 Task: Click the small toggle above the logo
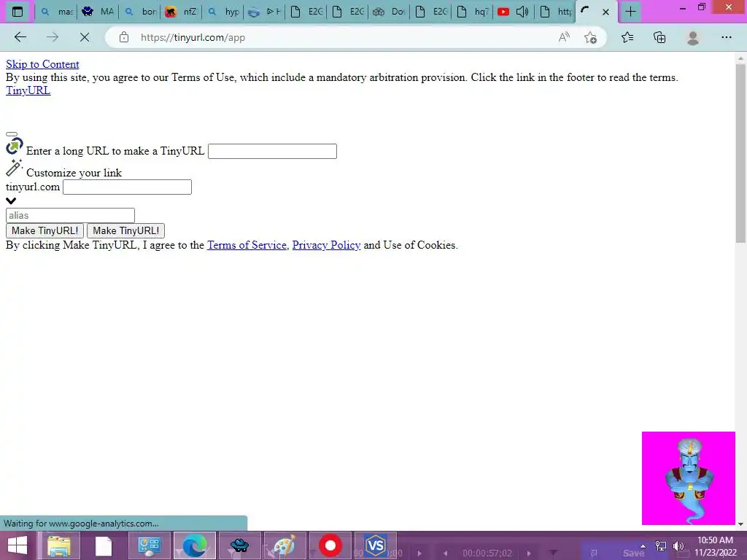(12, 134)
